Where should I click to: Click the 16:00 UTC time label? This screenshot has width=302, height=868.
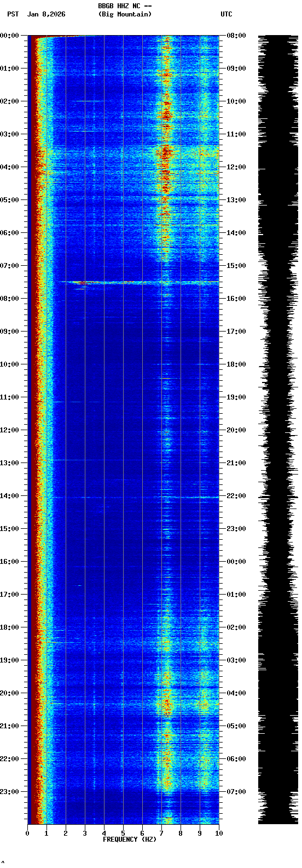[x=236, y=299]
